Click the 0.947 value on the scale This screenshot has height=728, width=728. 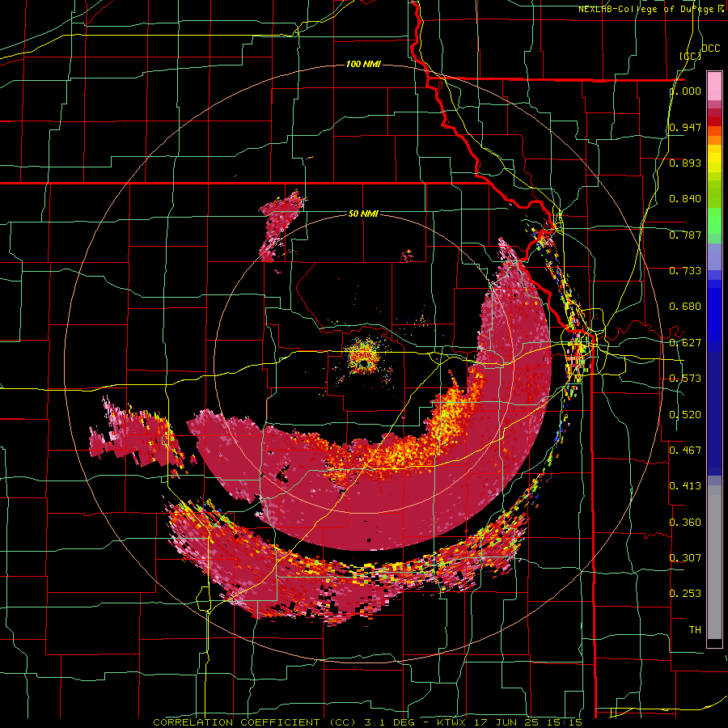685,127
